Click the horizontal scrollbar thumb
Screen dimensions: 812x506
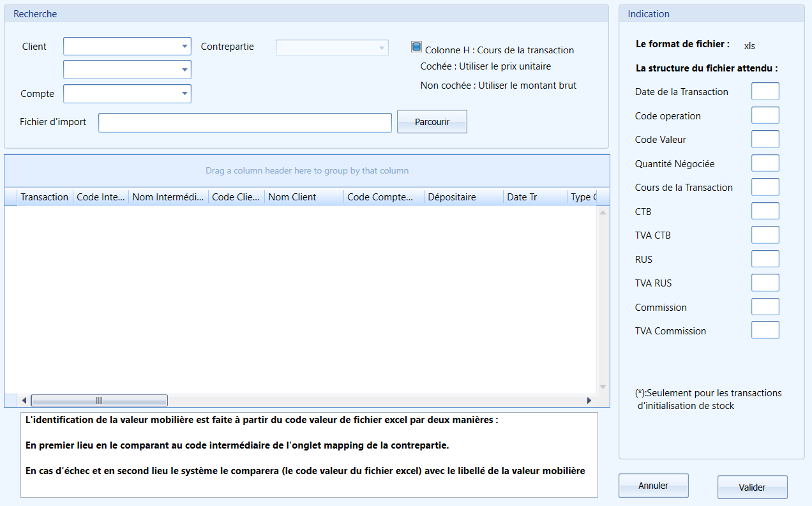99,400
